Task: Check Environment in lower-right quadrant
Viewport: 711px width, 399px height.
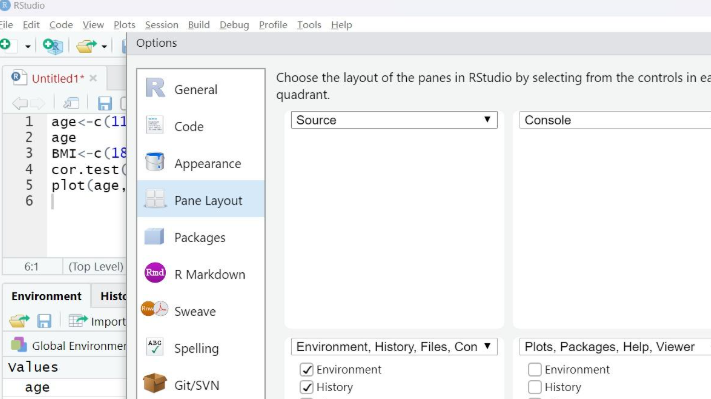Action: tap(535, 370)
